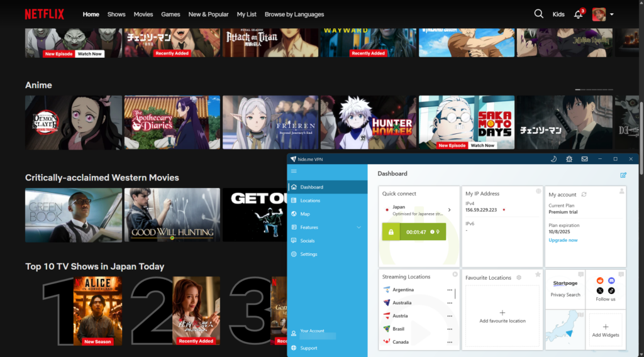Toggle dark mode moon icon in hide.me VPN
644x357 pixels.
(x=553, y=159)
